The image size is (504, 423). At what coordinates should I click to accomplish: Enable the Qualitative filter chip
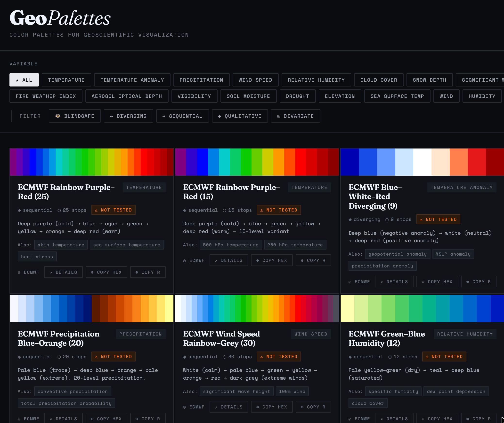[x=240, y=116]
